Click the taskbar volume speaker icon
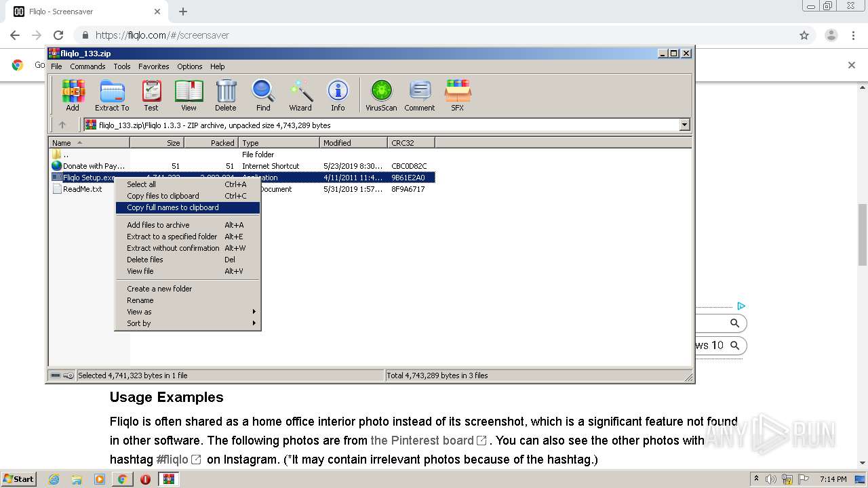The height and width of the screenshot is (488, 868). [771, 479]
